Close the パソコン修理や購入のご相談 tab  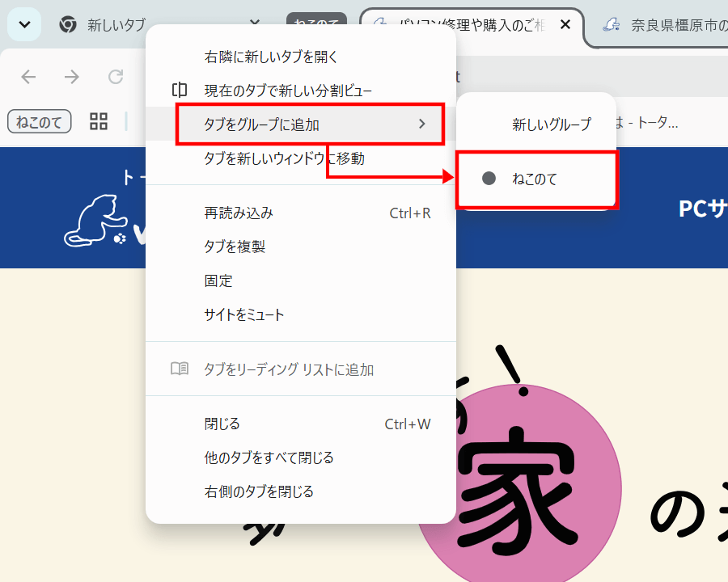(565, 24)
